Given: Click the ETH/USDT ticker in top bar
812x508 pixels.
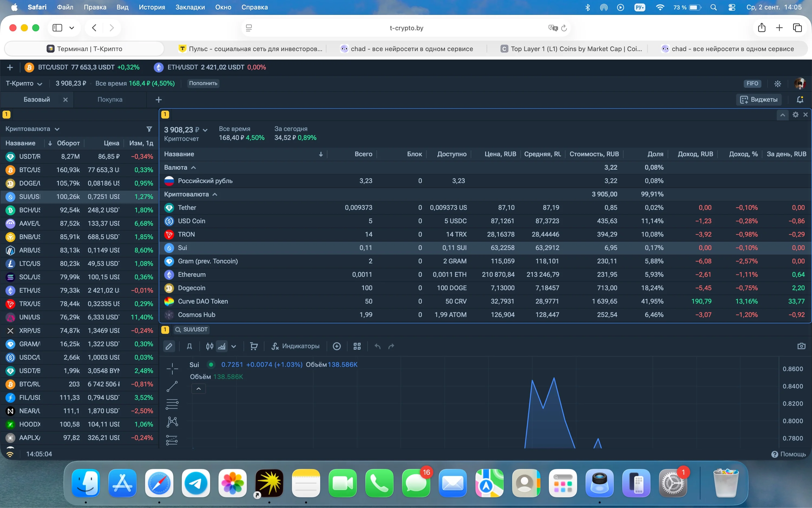Looking at the screenshot, I should 210,67.
